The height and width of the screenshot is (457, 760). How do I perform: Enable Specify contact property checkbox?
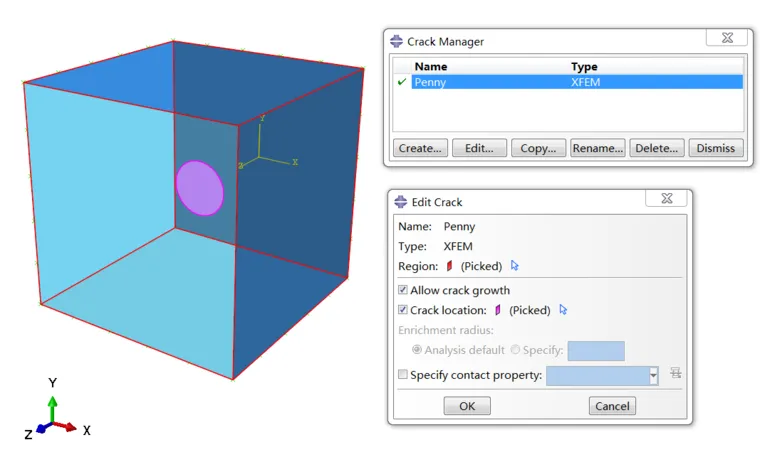pyautogui.click(x=403, y=374)
